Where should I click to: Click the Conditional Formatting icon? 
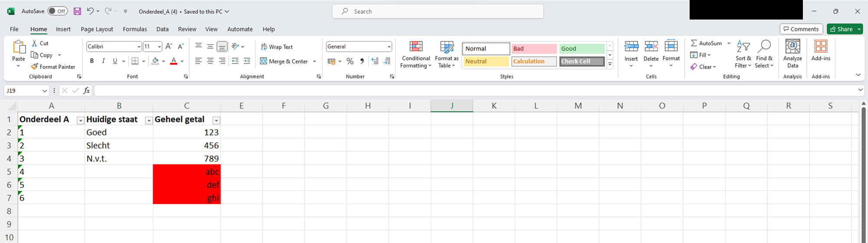(x=416, y=47)
